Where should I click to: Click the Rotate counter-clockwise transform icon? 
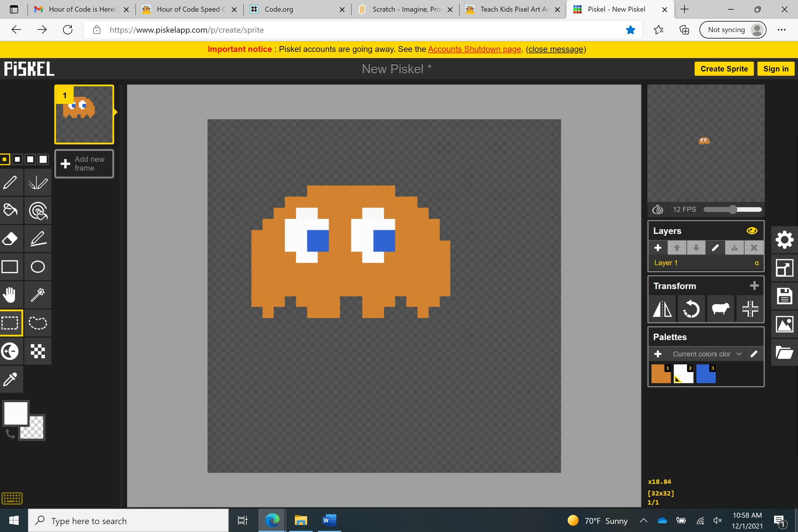point(692,309)
